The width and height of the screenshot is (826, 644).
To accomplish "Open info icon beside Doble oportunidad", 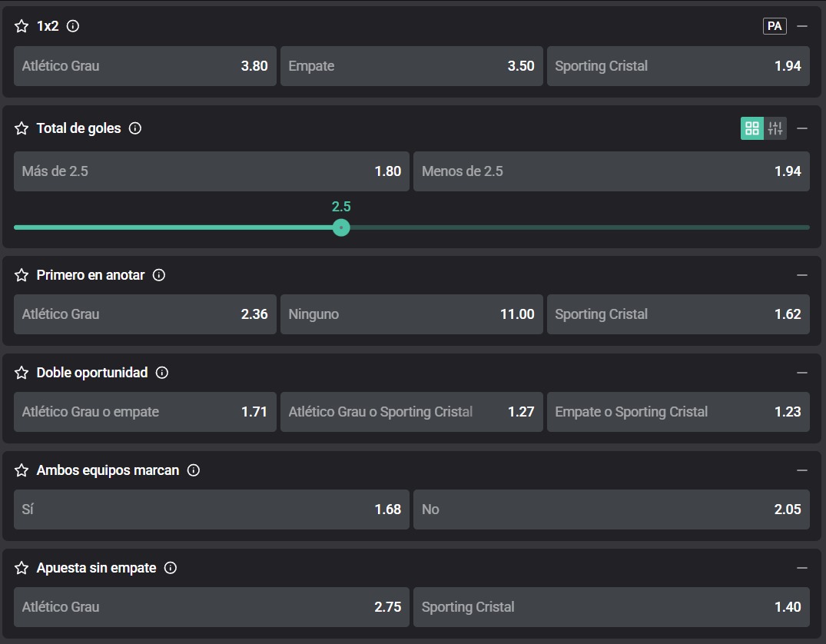I will [x=162, y=373].
